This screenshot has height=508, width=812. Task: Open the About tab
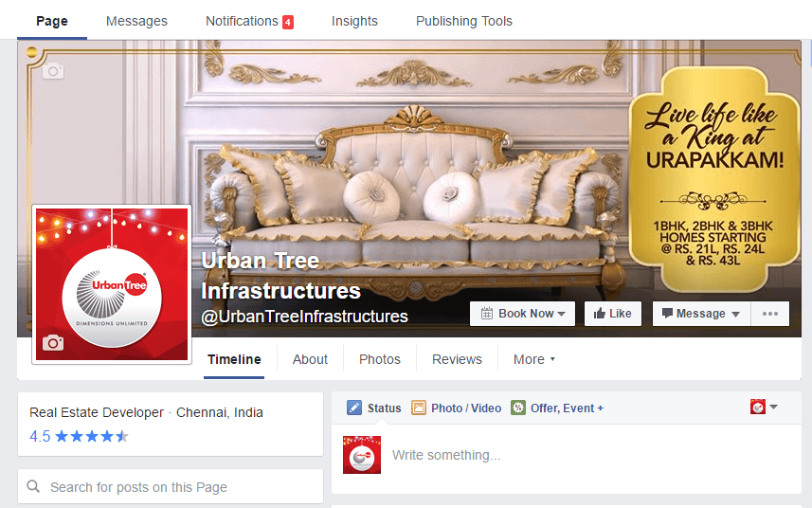pyautogui.click(x=310, y=359)
